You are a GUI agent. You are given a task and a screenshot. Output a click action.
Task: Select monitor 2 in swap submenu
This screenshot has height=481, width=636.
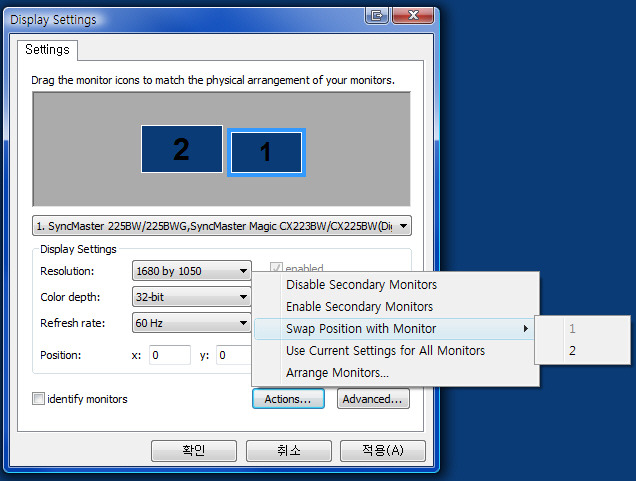[x=582, y=350]
